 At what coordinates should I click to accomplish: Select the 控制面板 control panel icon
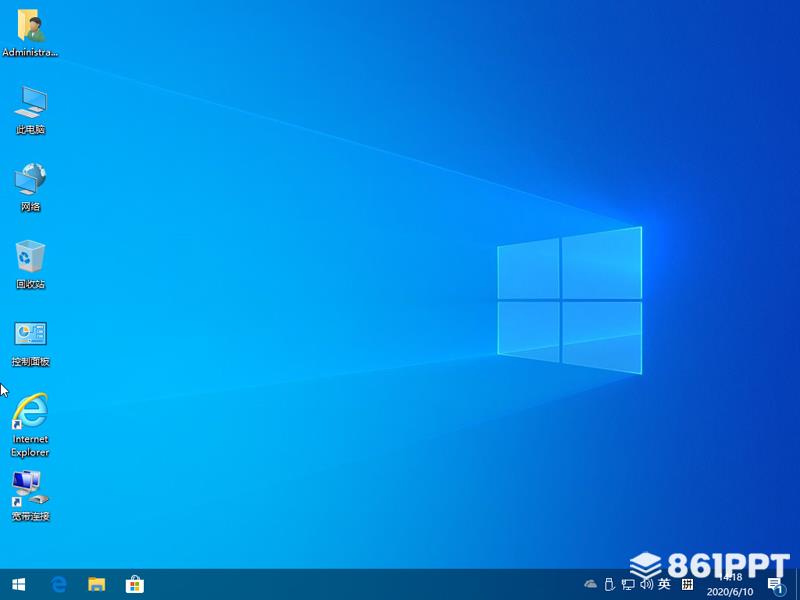[30, 344]
